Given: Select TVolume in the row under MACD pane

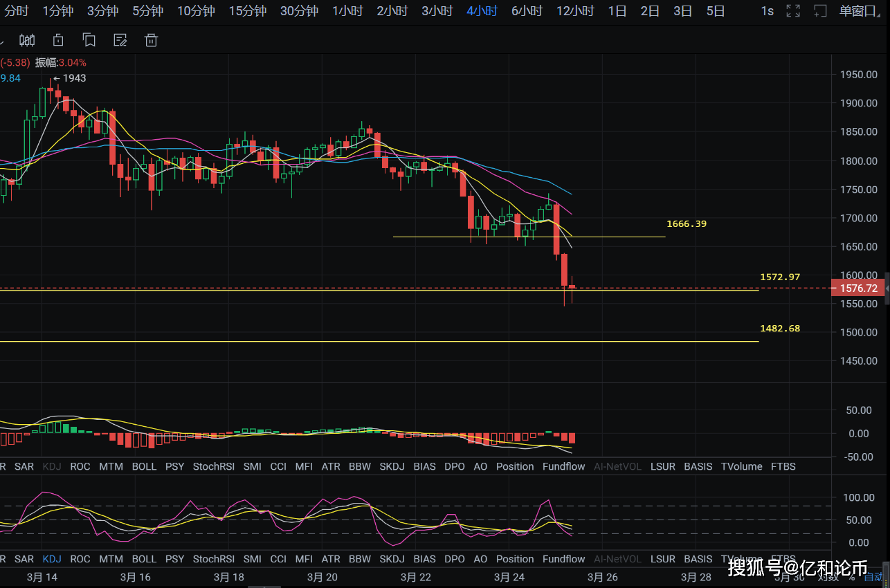Looking at the screenshot, I should click(741, 466).
